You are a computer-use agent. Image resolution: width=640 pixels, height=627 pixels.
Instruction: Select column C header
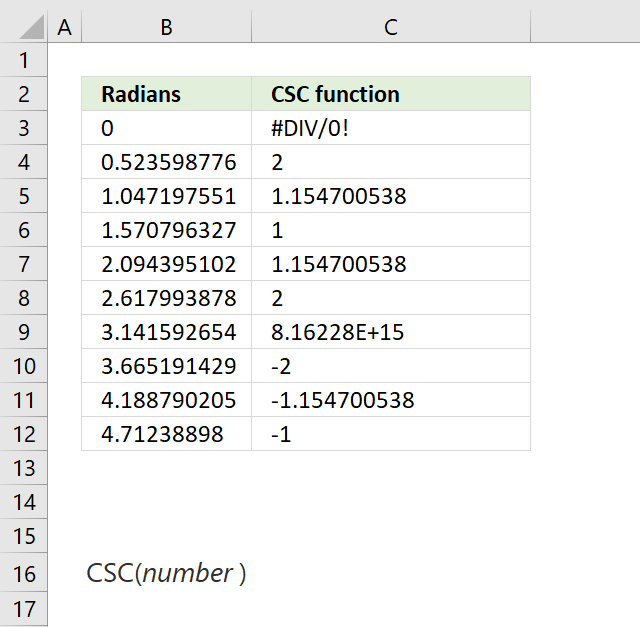(391, 27)
